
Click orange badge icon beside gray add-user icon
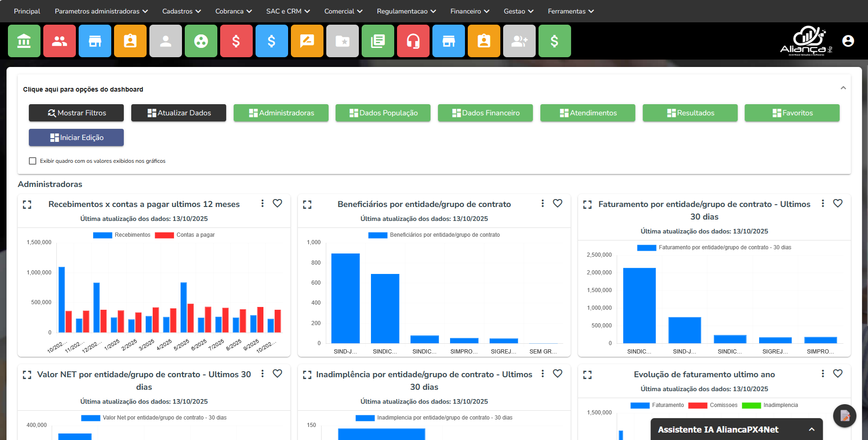484,41
